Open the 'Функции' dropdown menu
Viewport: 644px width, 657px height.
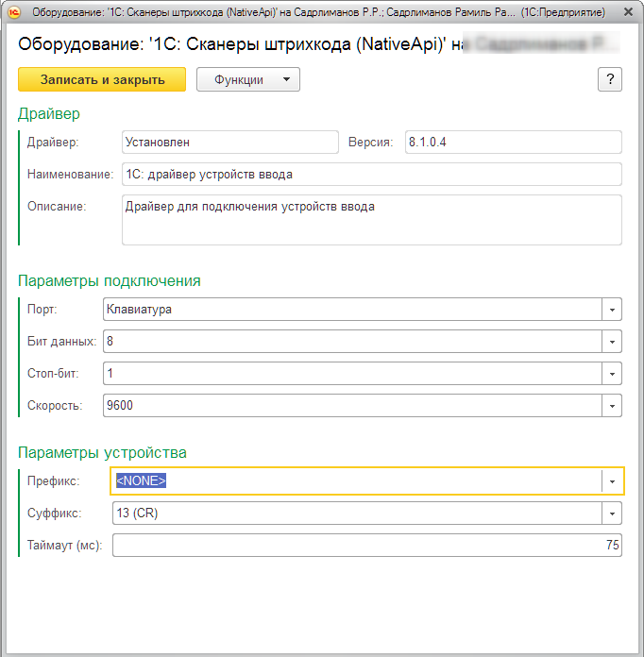coord(248,79)
